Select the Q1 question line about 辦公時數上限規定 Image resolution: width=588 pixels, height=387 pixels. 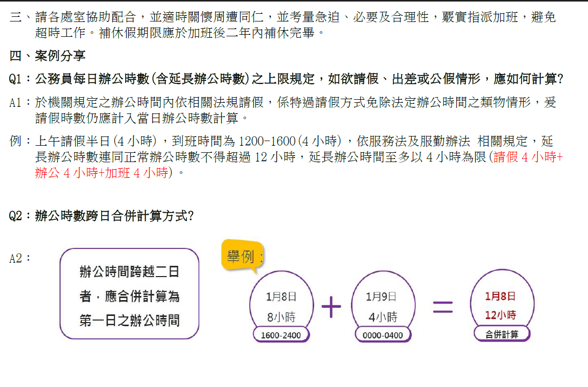(x=286, y=79)
